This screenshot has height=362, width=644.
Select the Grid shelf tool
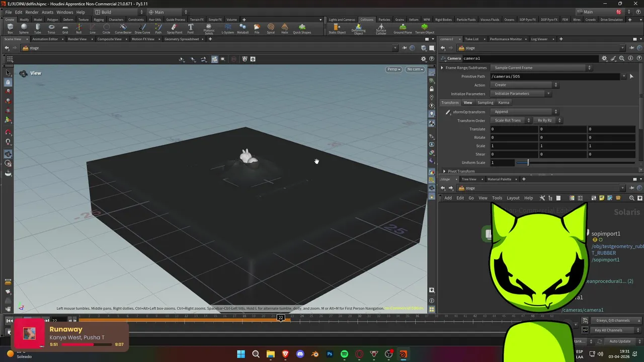pyautogui.click(x=65, y=29)
